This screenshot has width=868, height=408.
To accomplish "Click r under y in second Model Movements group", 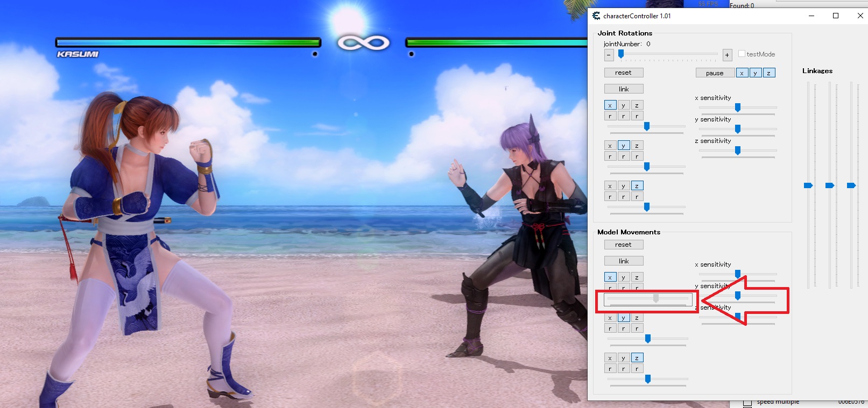I will click(624, 328).
